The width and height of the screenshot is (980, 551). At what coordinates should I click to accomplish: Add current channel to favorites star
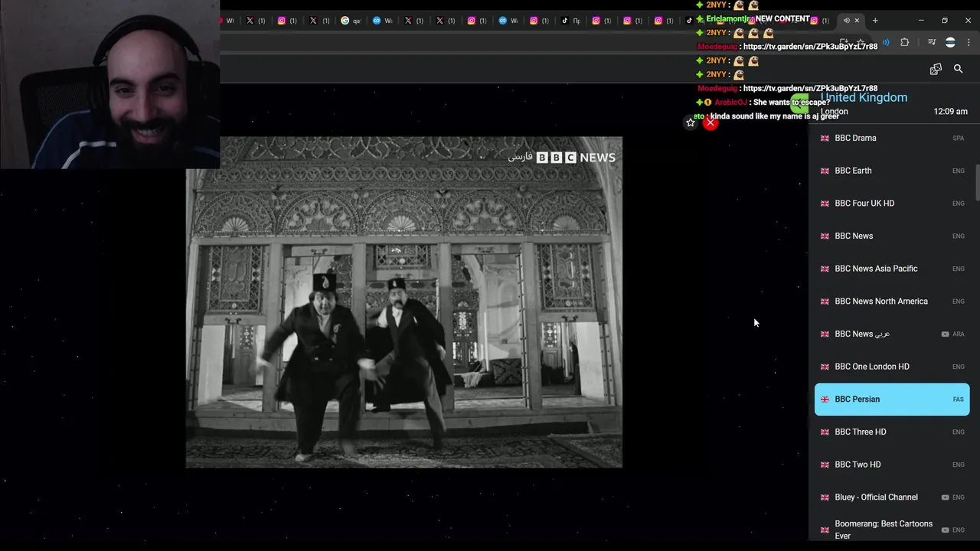pos(691,122)
